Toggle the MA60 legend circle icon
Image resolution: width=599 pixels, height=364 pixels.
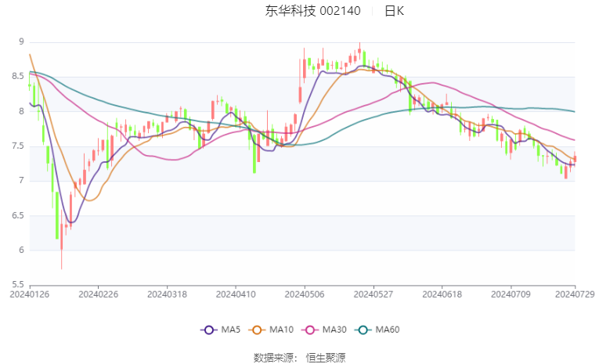(363, 330)
